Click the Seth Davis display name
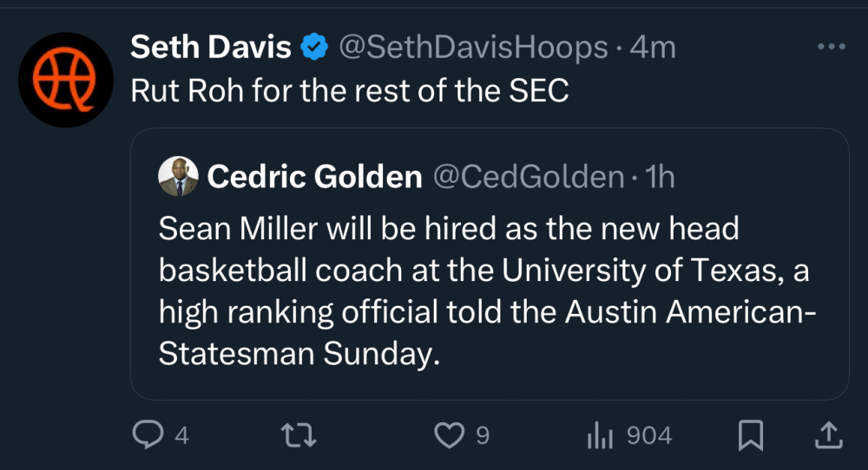868x470 pixels. pyautogui.click(x=211, y=48)
